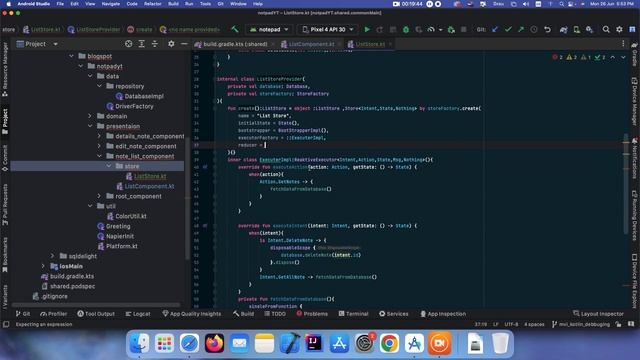640x360 pixels.
Task: Click Collapse All icon in Project panel
Action: (x=155, y=44)
